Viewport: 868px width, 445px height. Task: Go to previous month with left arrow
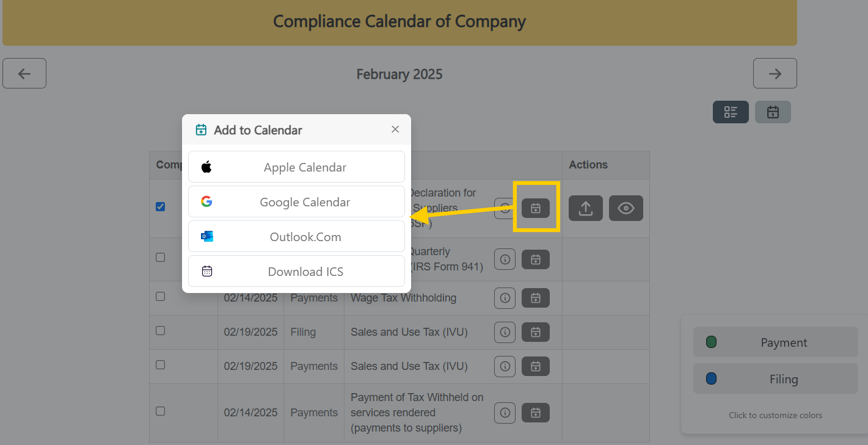(x=24, y=73)
